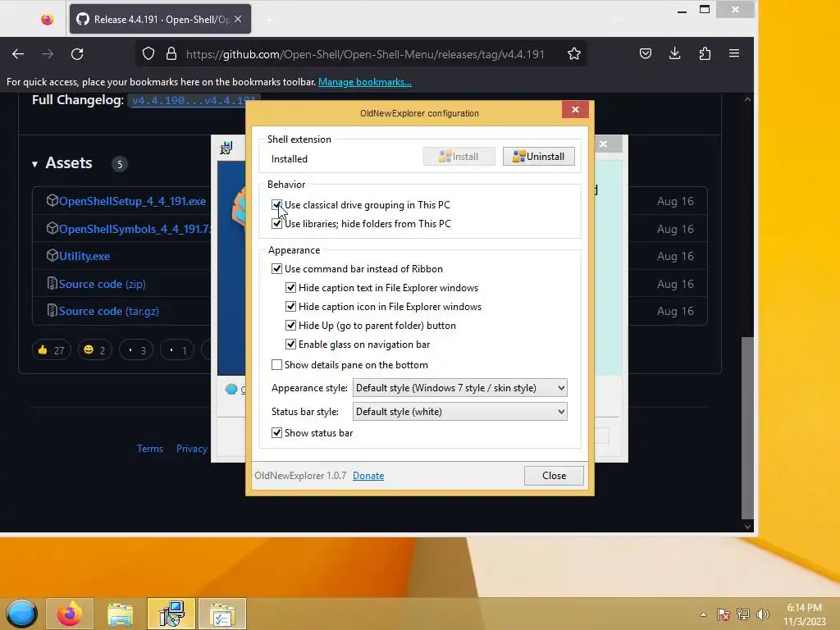Open Save to Pocket icon

(646, 53)
